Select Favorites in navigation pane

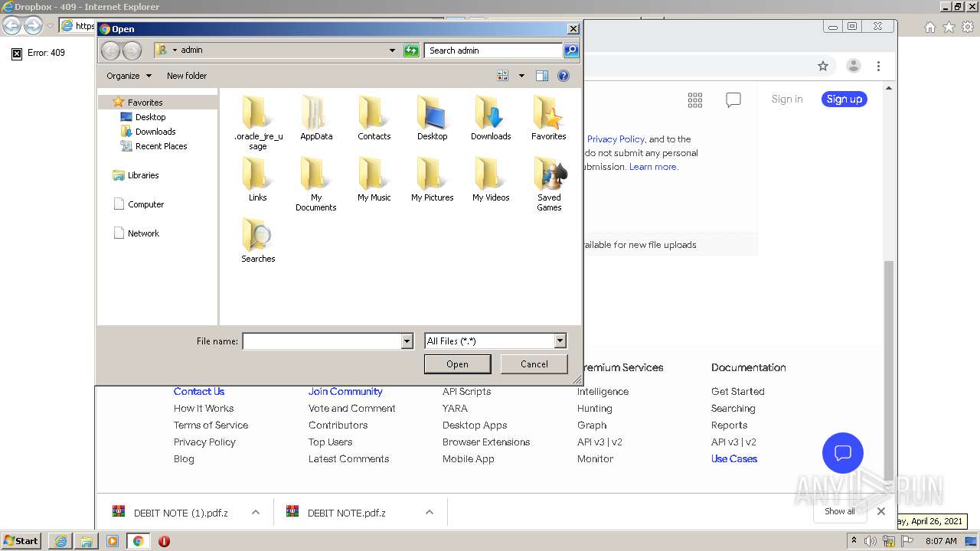pos(145,103)
